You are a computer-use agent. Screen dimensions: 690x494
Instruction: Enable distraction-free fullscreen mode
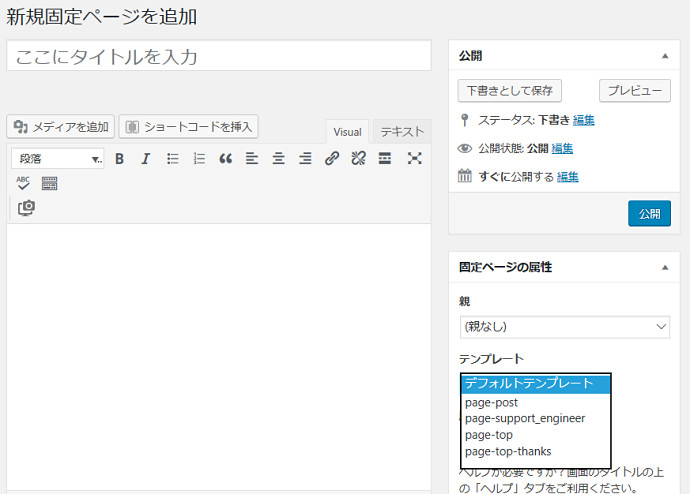[414, 158]
